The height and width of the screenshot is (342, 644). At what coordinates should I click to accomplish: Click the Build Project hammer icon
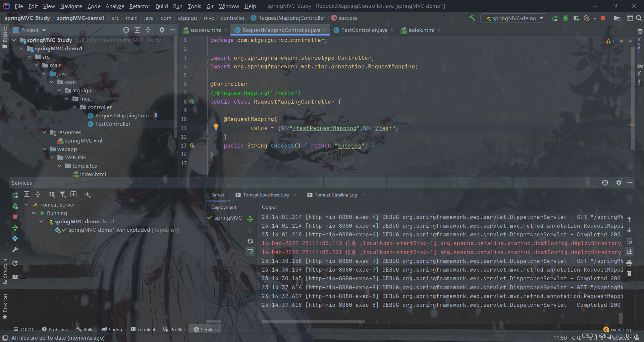(x=472, y=18)
